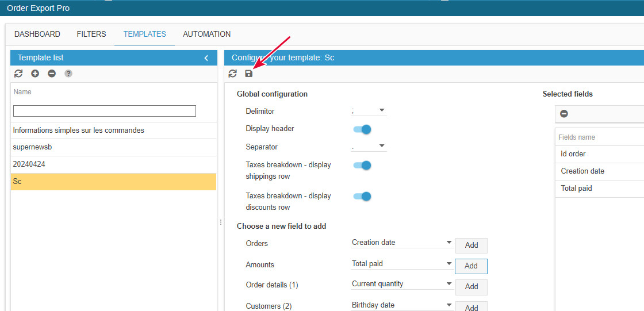The image size is (644, 311).
Task: Delete selected template with minus icon
Action: tap(52, 74)
